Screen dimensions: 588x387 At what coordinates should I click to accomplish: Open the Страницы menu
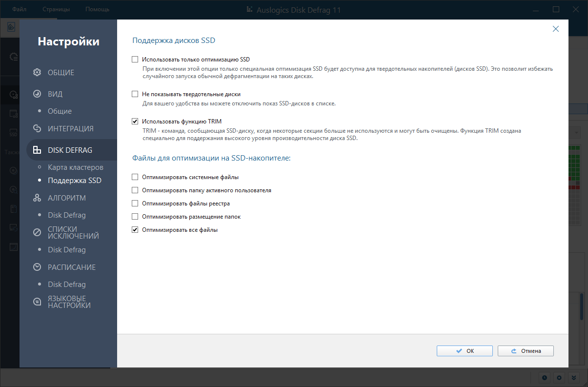point(56,9)
